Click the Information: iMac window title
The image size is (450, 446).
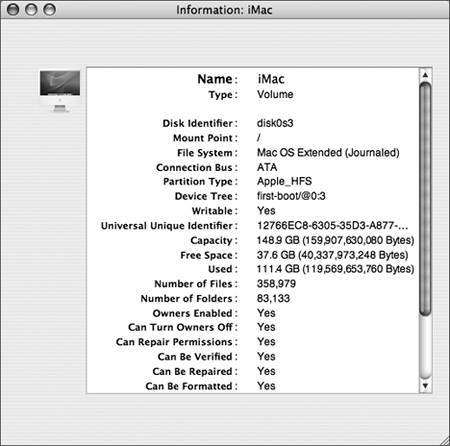click(x=224, y=10)
